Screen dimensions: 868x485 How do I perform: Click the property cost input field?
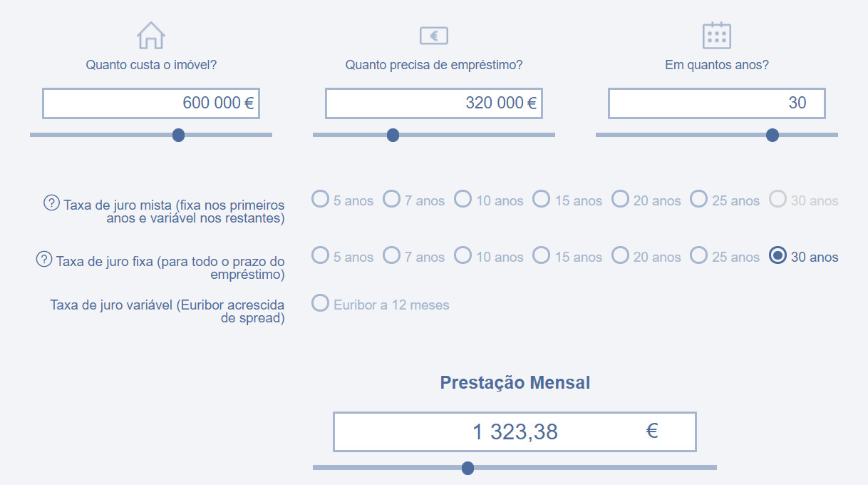(150, 103)
